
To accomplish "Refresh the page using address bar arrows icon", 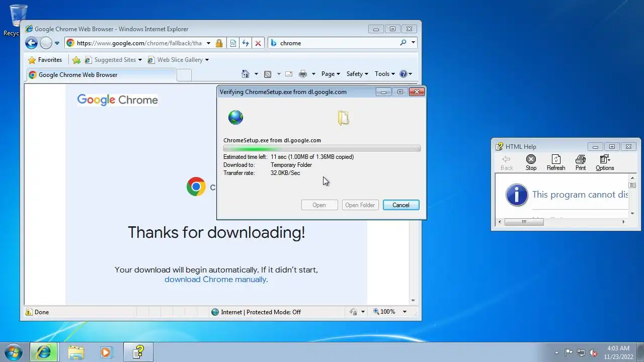I will [246, 43].
